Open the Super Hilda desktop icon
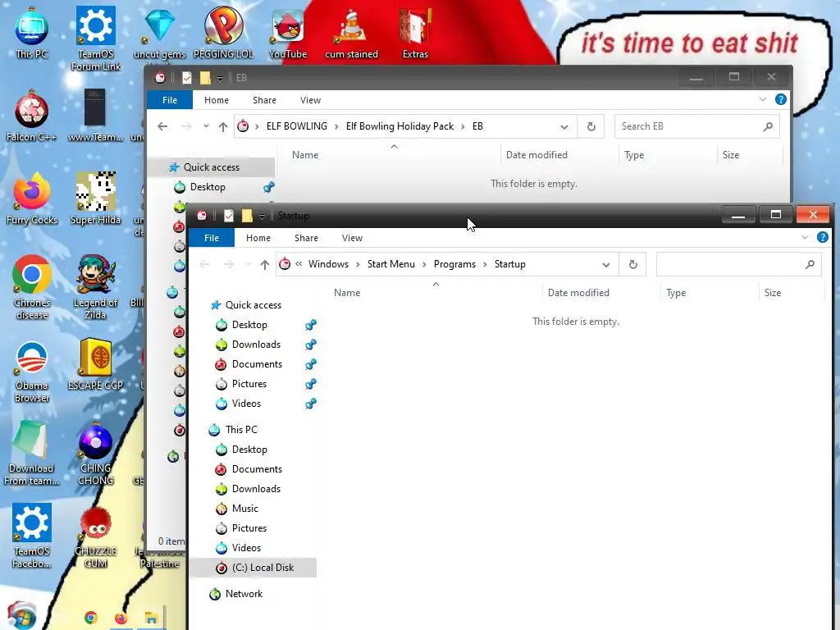 click(x=95, y=199)
